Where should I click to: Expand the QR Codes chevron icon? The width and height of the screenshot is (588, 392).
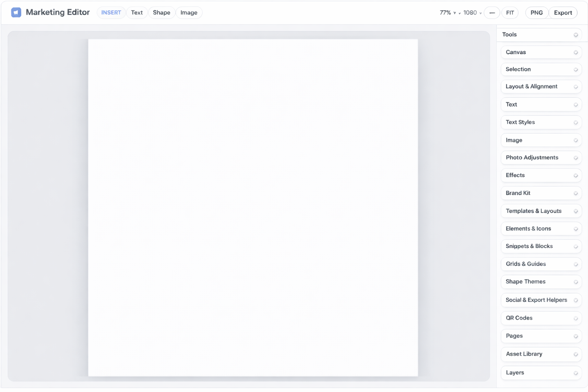tap(575, 318)
